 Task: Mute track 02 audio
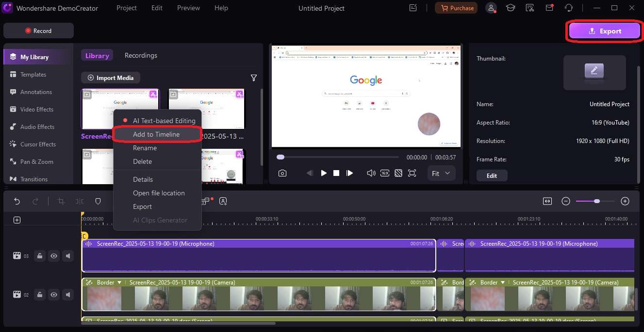coord(68,294)
